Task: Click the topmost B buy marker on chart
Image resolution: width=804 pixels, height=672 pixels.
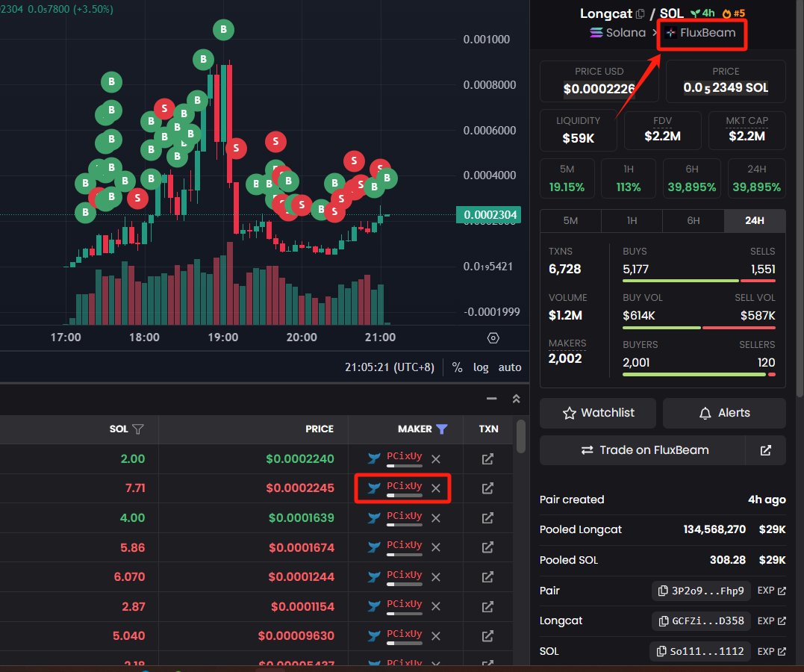Action: tap(223, 30)
